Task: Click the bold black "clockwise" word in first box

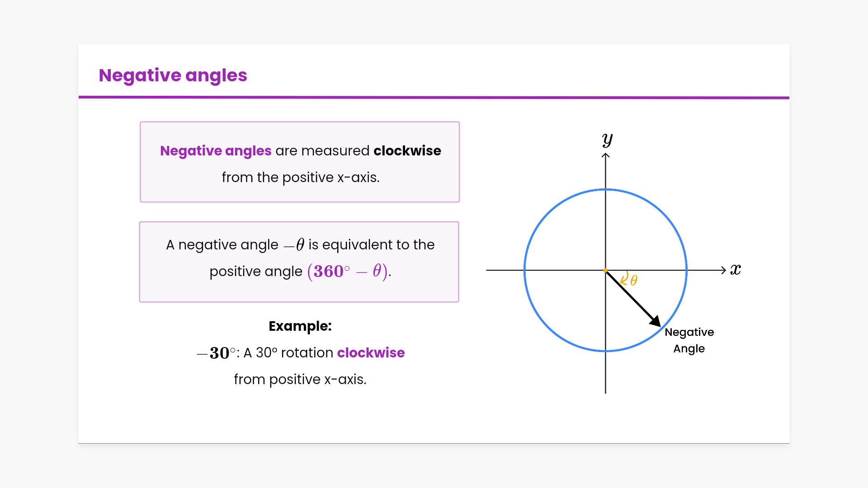Action: pyautogui.click(x=407, y=150)
